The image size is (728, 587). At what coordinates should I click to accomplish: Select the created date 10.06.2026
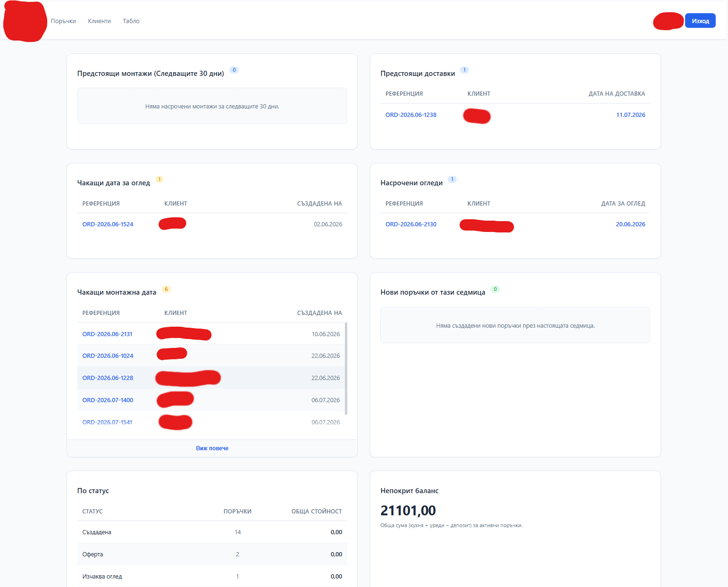(x=326, y=334)
